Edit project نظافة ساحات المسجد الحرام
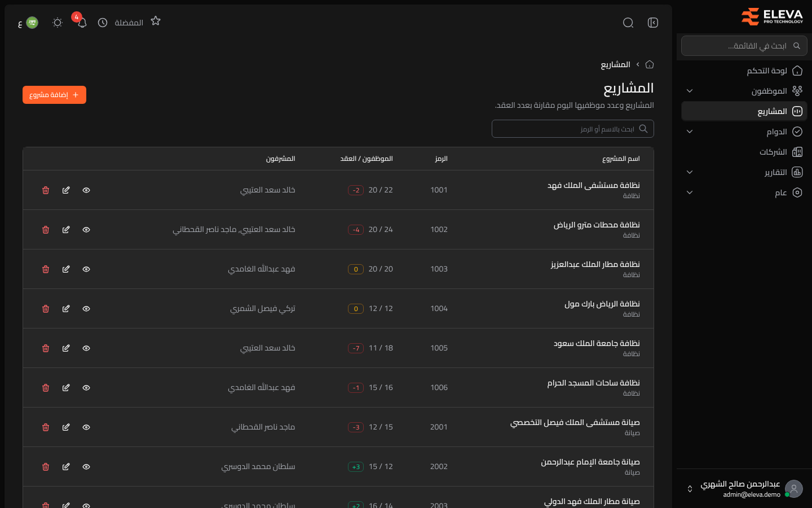Viewport: 812px width, 508px height. (x=66, y=388)
